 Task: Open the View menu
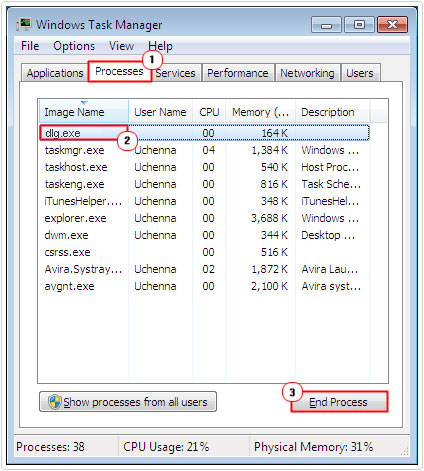121,46
